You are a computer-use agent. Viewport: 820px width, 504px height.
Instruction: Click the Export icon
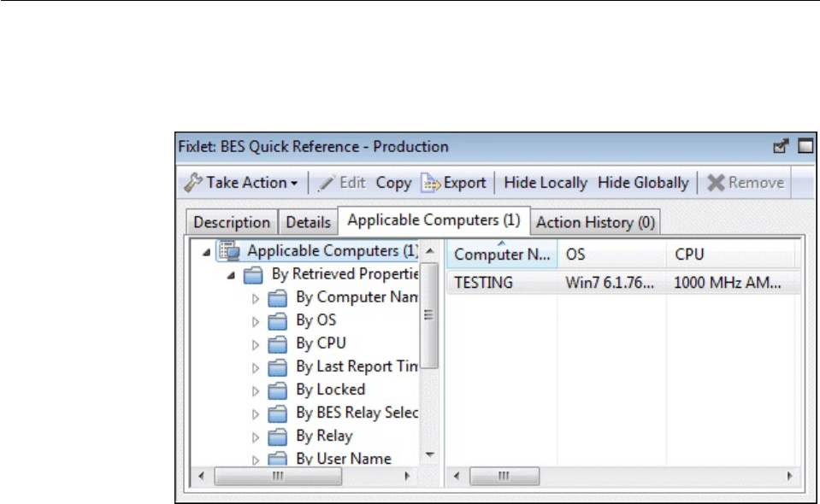coord(430,184)
